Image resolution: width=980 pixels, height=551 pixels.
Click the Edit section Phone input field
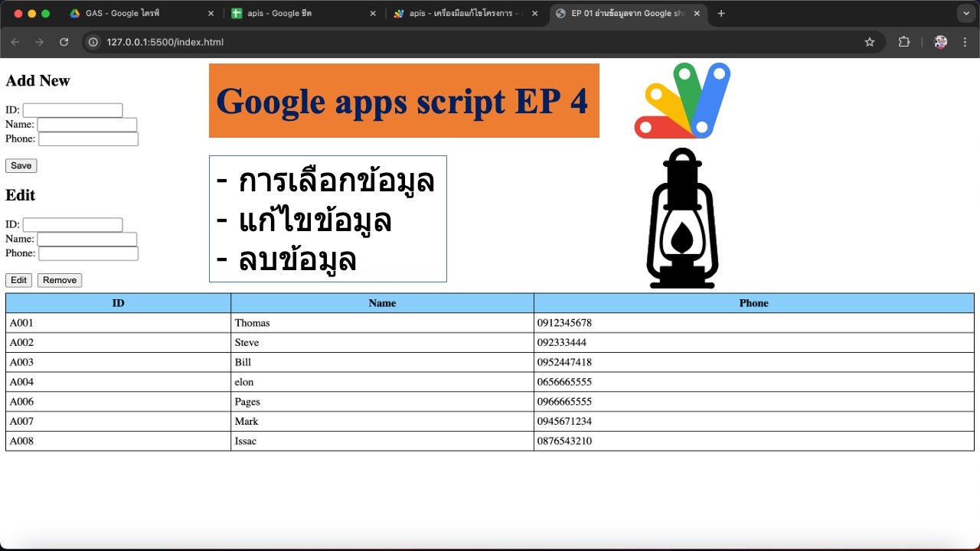click(88, 253)
